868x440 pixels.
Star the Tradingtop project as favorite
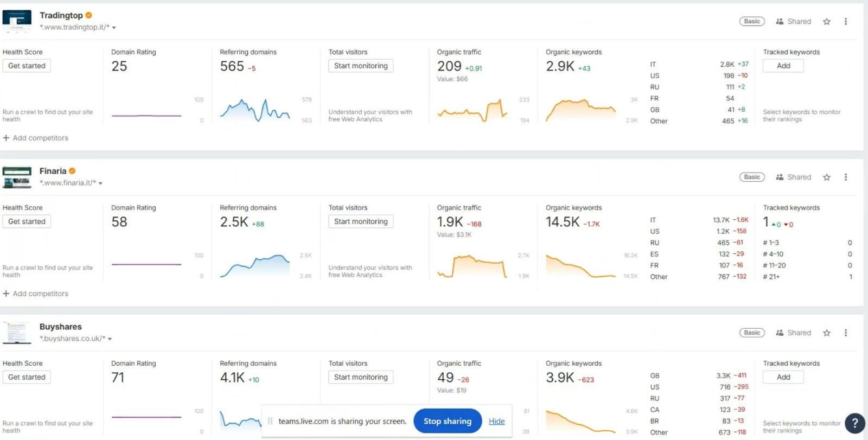coord(827,22)
